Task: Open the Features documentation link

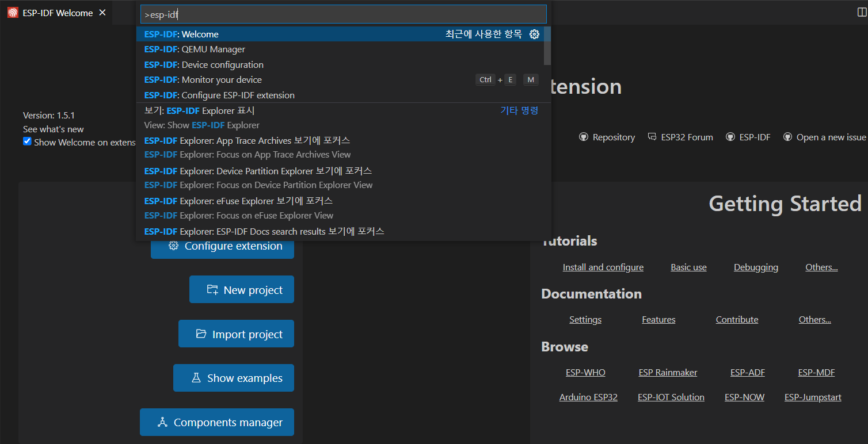Action: [658, 320]
